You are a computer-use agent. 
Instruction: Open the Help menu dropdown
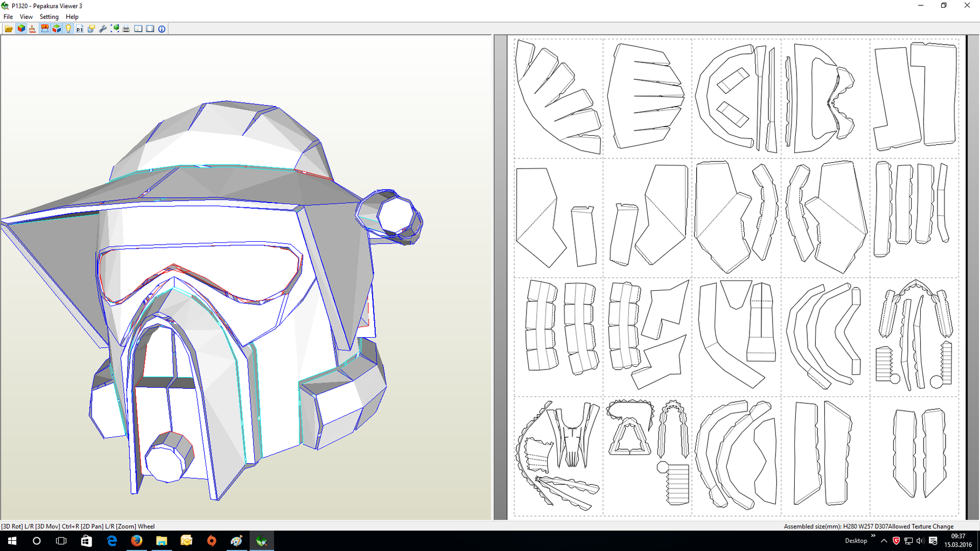pyautogui.click(x=72, y=17)
